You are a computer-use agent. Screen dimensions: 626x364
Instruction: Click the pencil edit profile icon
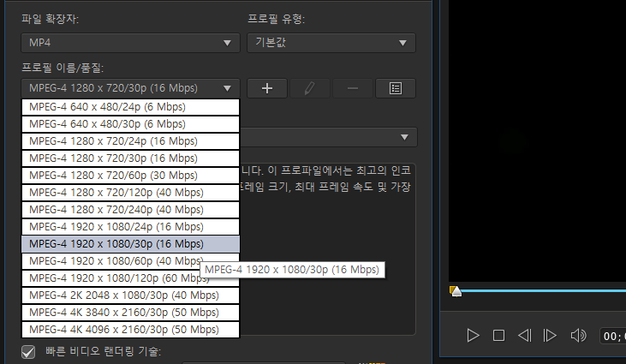310,88
